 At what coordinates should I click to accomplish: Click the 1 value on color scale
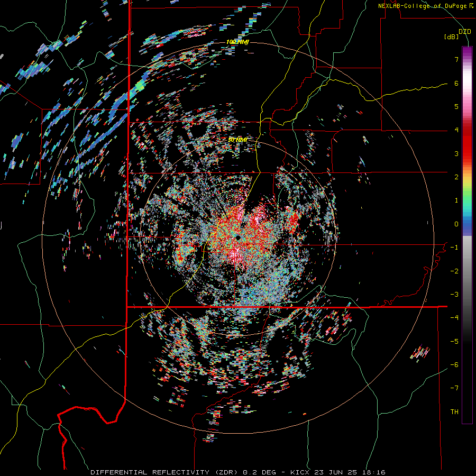coord(456,200)
